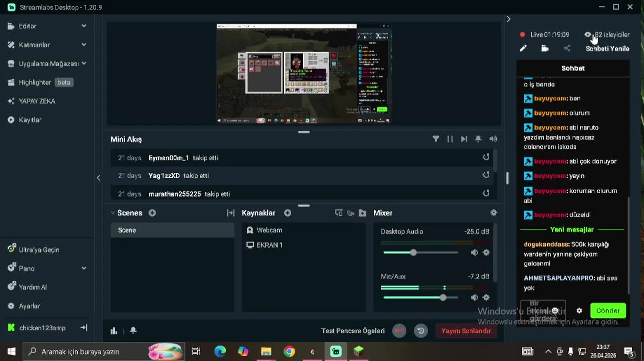This screenshot has height=361, width=644.
Task: Click the Yeni mesajlar divider in chat
Action: pyautogui.click(x=572, y=230)
